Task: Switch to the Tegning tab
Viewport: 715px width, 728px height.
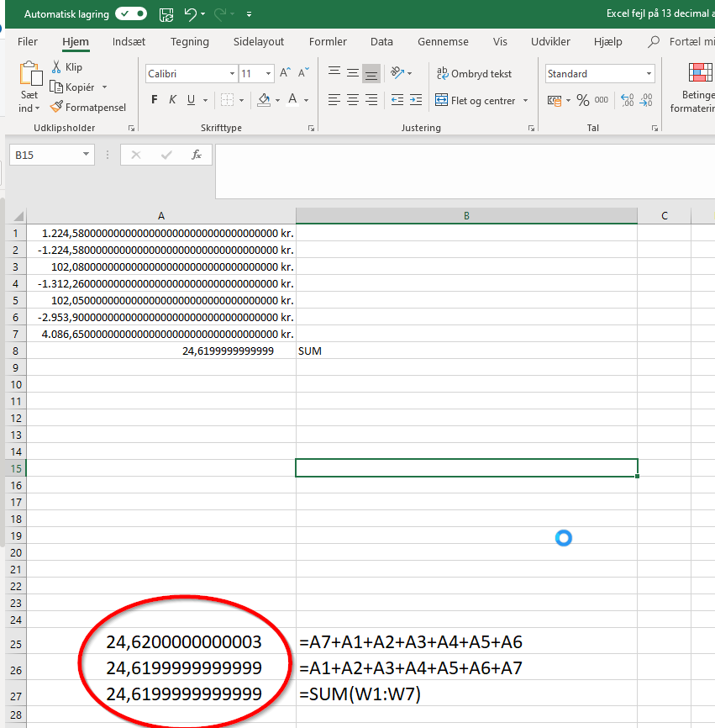Action: click(189, 42)
